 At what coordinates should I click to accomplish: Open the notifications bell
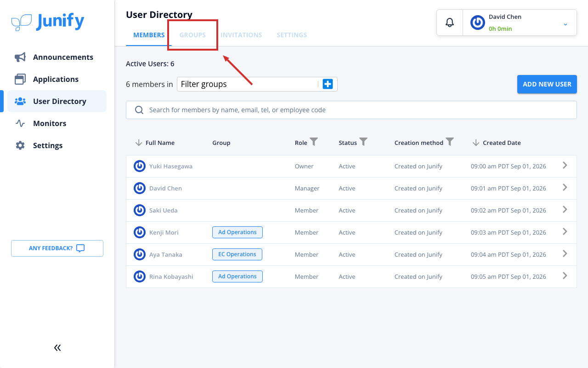coord(450,23)
